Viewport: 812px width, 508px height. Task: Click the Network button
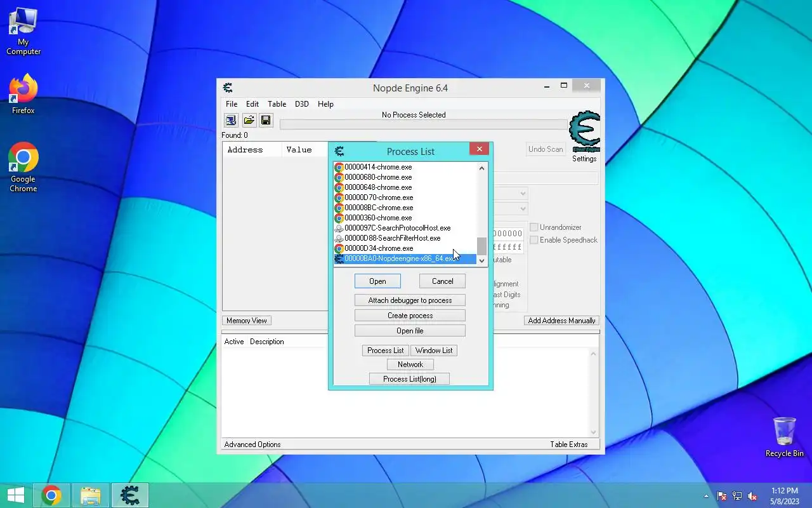(410, 364)
